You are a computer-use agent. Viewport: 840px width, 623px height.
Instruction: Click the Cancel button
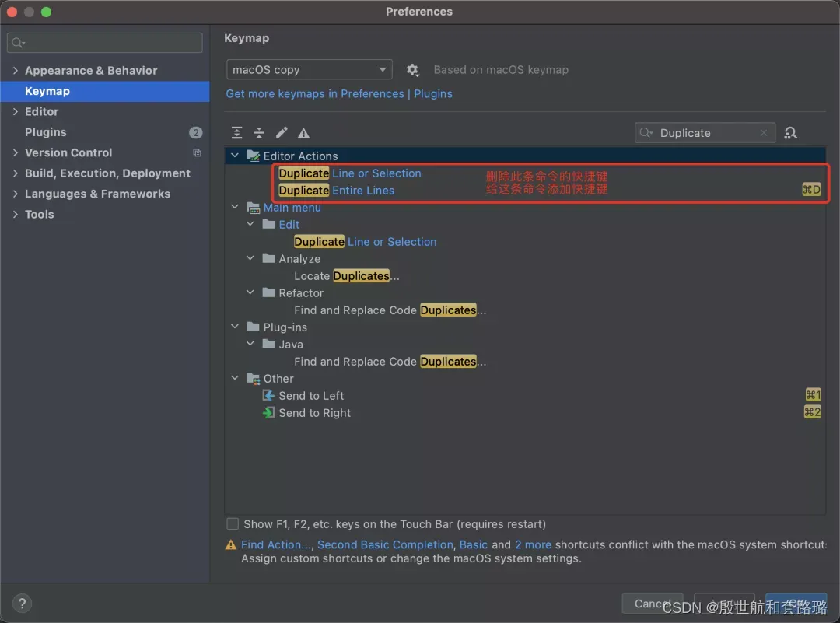pyautogui.click(x=652, y=604)
